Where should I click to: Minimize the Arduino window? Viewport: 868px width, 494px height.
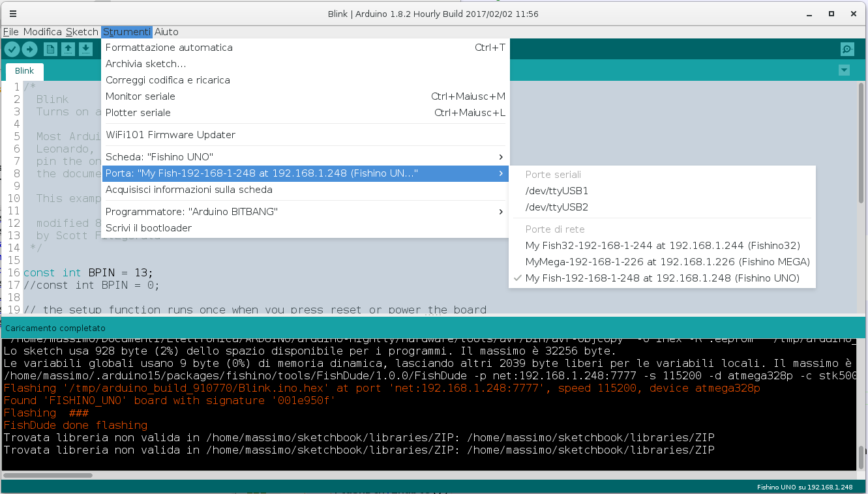pos(809,14)
